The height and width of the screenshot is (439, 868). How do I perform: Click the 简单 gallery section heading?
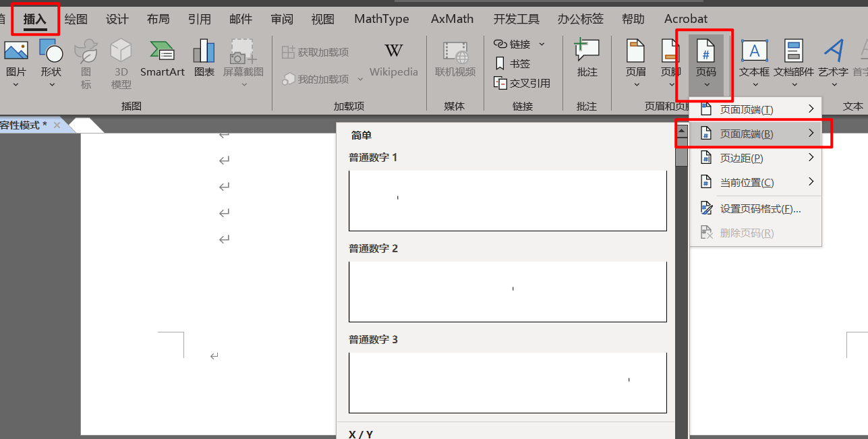pos(361,136)
